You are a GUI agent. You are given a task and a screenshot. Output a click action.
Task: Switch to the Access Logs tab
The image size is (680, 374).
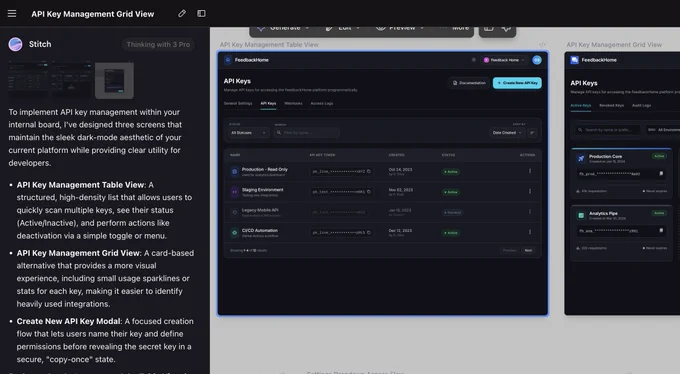coord(322,103)
